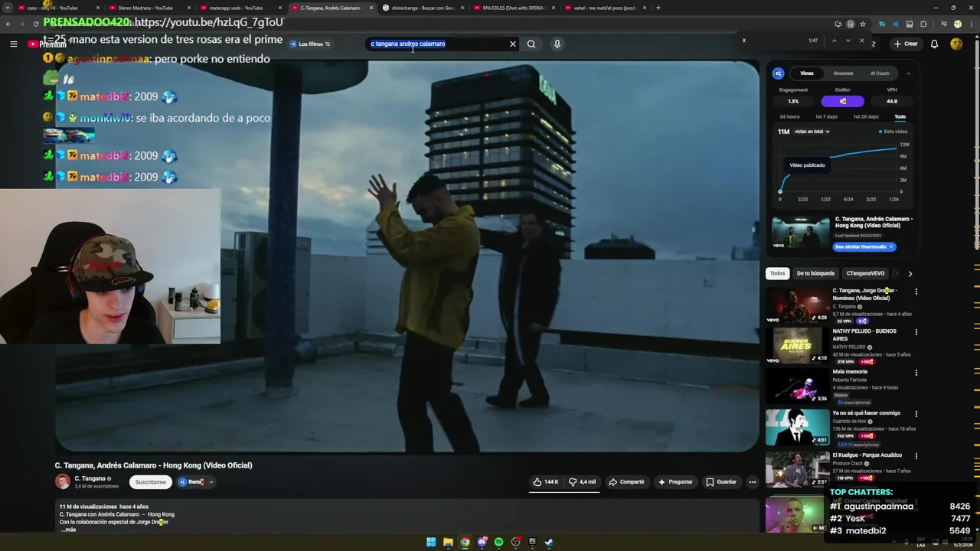980x551 pixels.
Task: Switch to AI Coach tab
Action: tap(880, 73)
